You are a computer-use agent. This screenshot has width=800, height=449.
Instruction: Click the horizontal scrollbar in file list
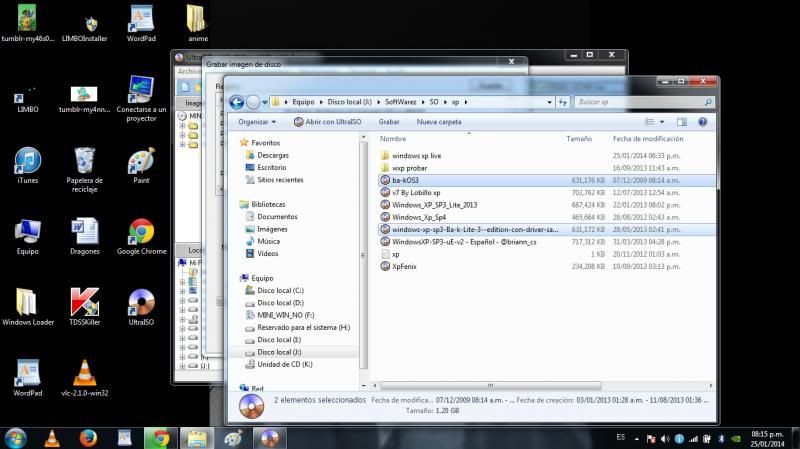490,386
